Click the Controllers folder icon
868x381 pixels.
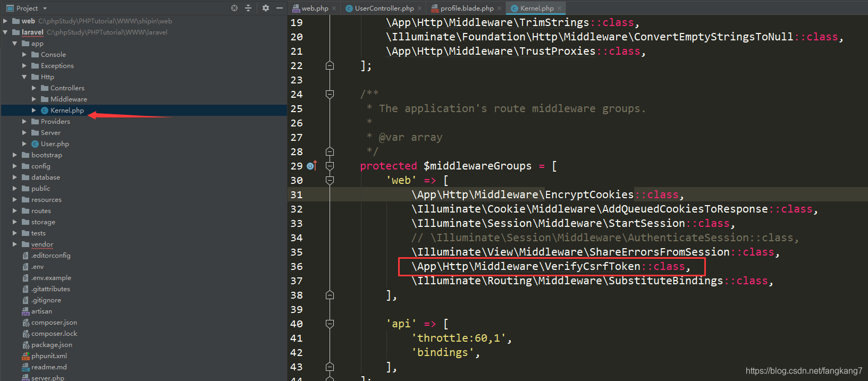pos(45,88)
